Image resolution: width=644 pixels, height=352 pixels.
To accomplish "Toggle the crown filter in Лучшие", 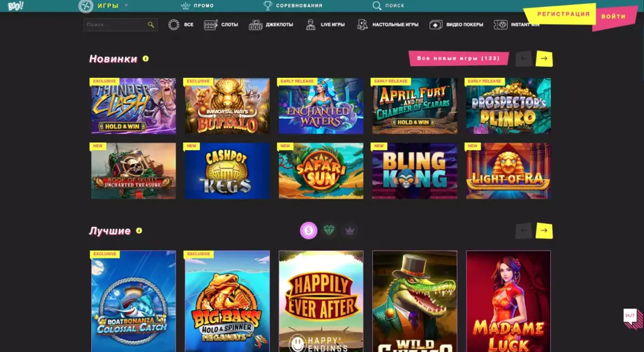I will 350,231.
